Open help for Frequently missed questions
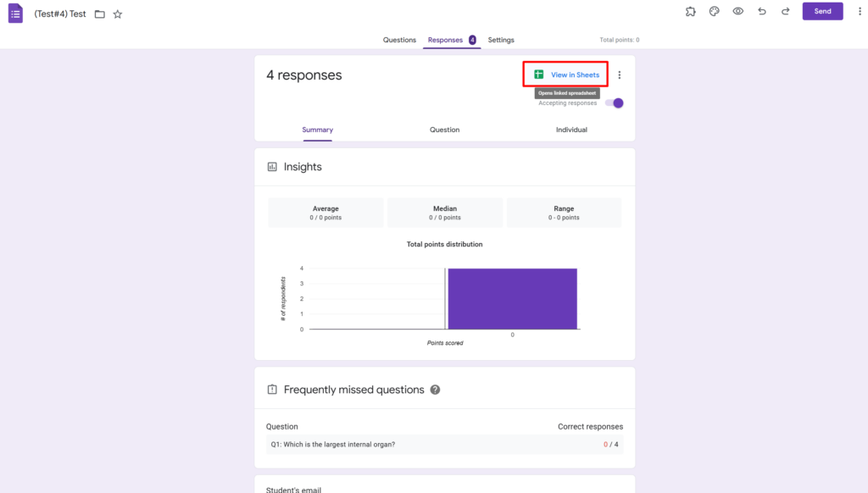The width and height of the screenshot is (868, 493). [x=435, y=390]
